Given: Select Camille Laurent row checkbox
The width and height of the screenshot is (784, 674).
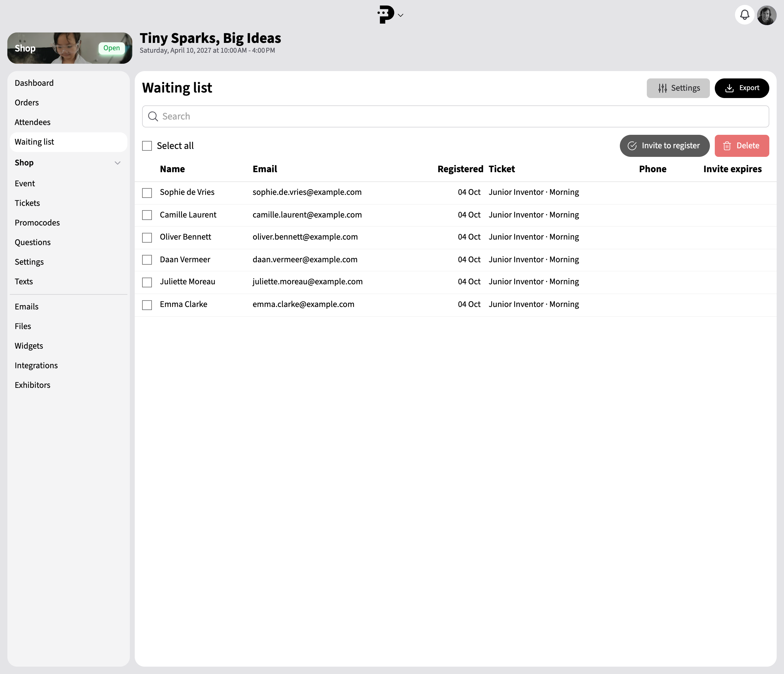Looking at the screenshot, I should click(147, 215).
